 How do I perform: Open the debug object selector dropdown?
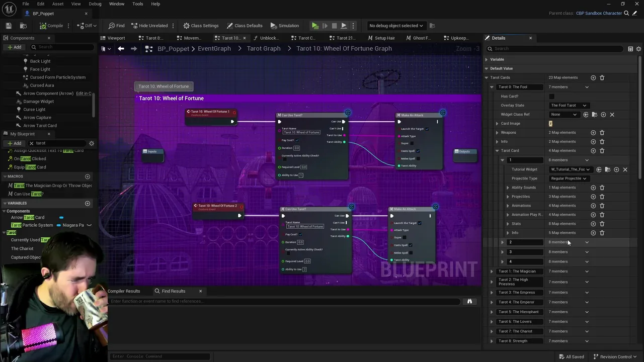(396, 26)
